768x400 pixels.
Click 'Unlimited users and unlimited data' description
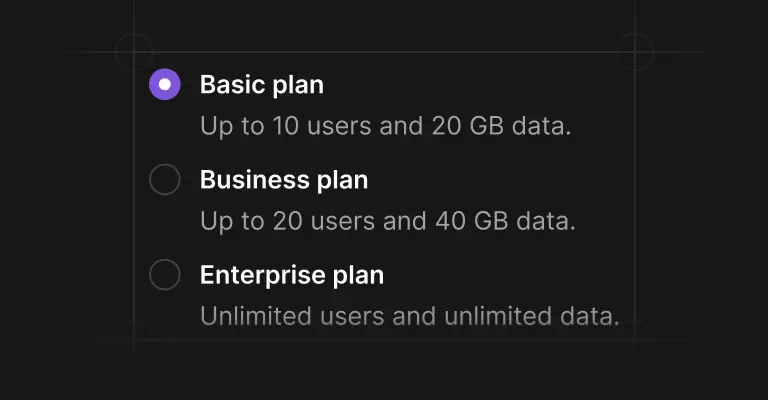coord(409,316)
